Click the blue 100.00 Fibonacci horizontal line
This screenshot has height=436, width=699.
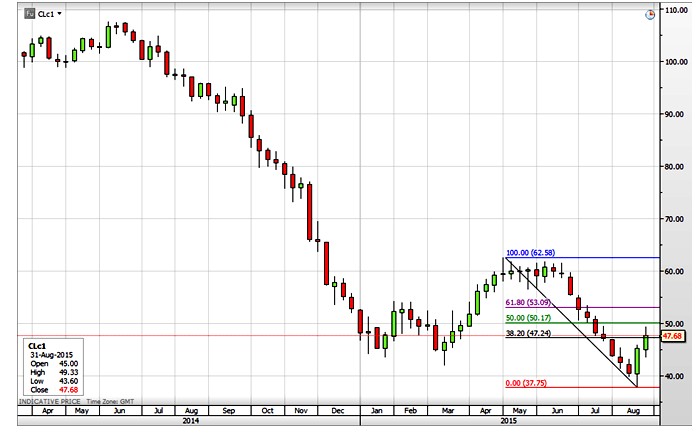point(600,258)
